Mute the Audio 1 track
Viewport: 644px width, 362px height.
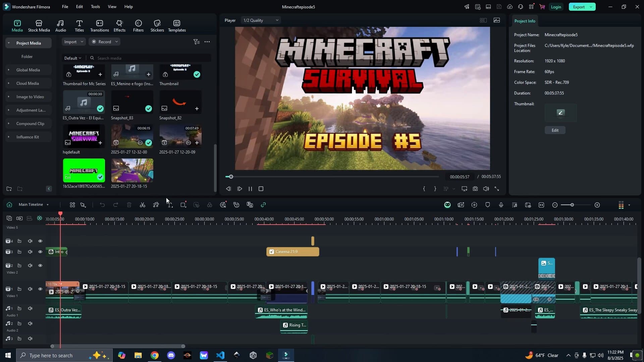tap(30, 308)
